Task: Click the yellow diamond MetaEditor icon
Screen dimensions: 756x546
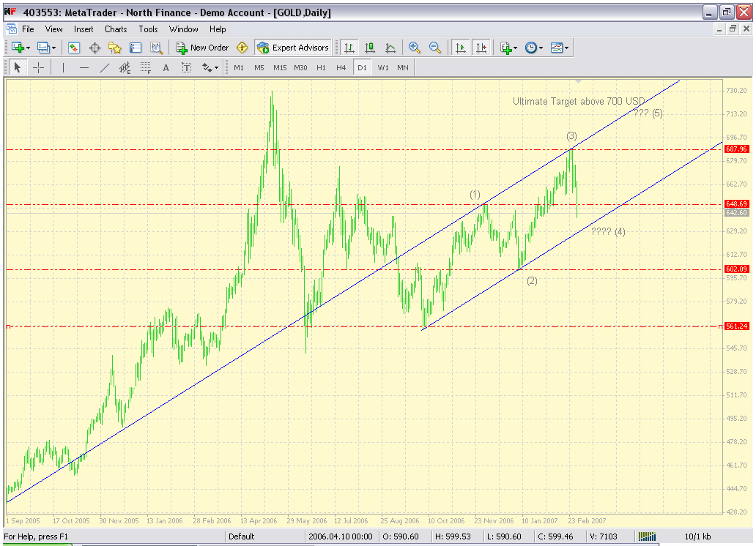Action: pos(242,48)
